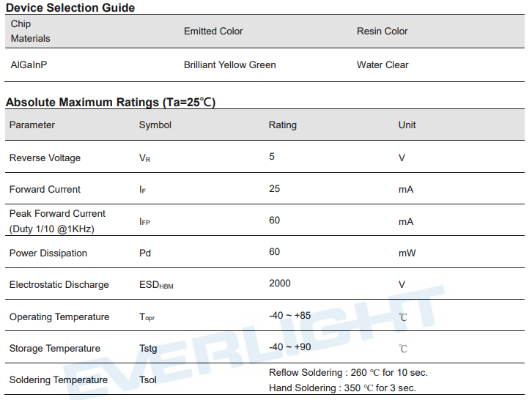The image size is (532, 400).
Task: Click the Forward Current rating value 25
Action: coord(274,188)
